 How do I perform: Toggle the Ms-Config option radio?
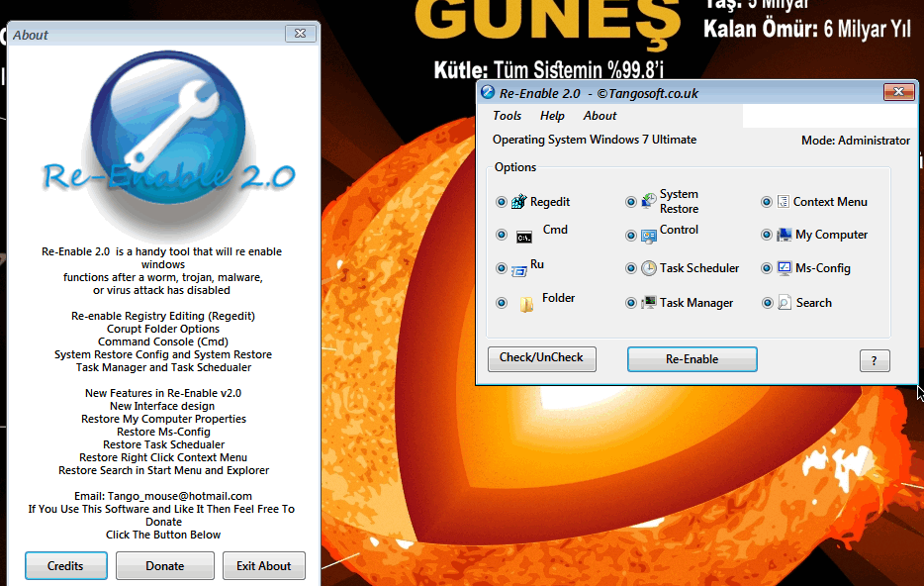coord(766,268)
